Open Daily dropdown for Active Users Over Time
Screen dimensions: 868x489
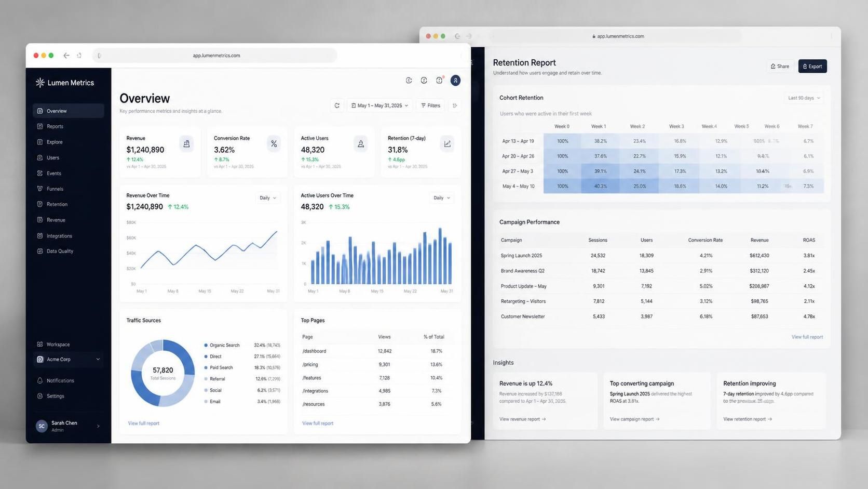point(442,198)
